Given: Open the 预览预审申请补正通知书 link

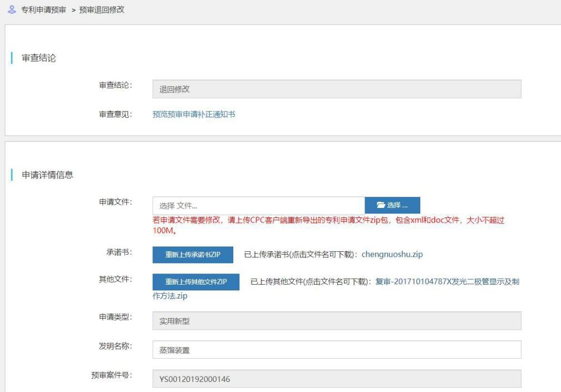Looking at the screenshot, I should pyautogui.click(x=194, y=114).
